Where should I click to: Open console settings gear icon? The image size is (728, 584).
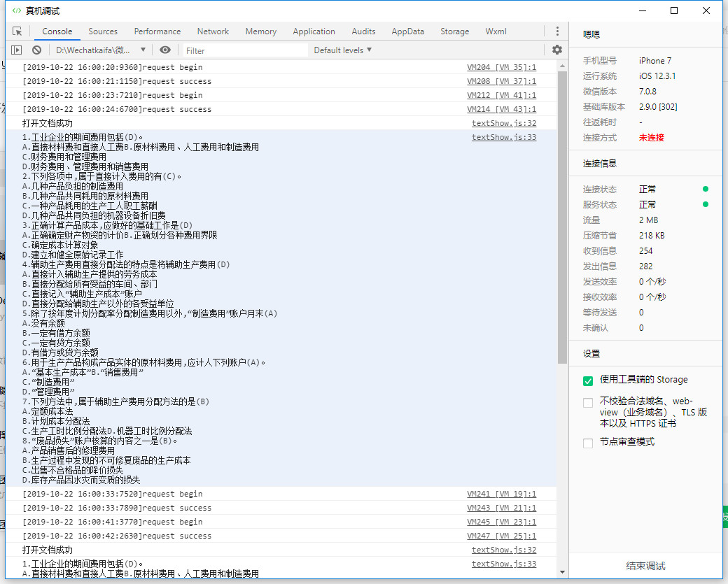click(557, 50)
